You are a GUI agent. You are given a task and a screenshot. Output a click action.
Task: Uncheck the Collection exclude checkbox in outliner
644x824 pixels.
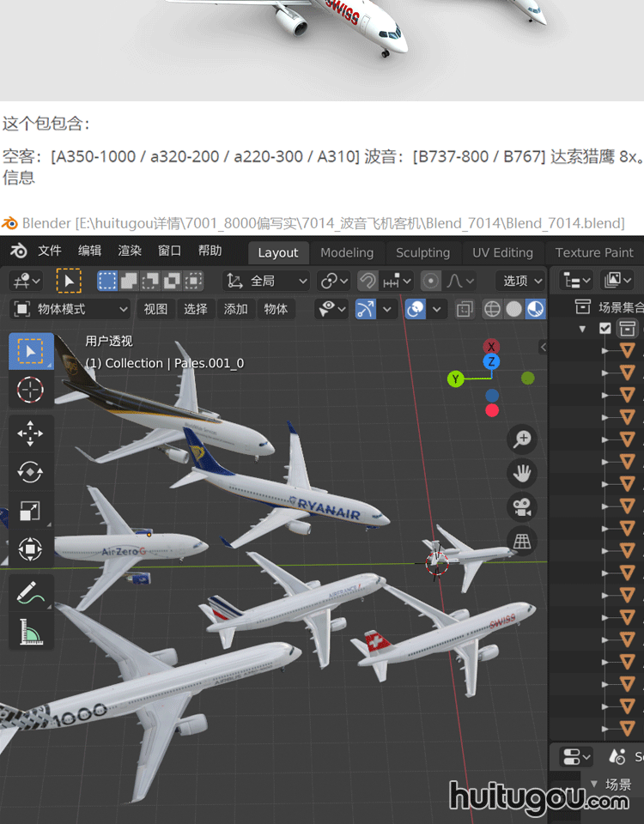605,329
